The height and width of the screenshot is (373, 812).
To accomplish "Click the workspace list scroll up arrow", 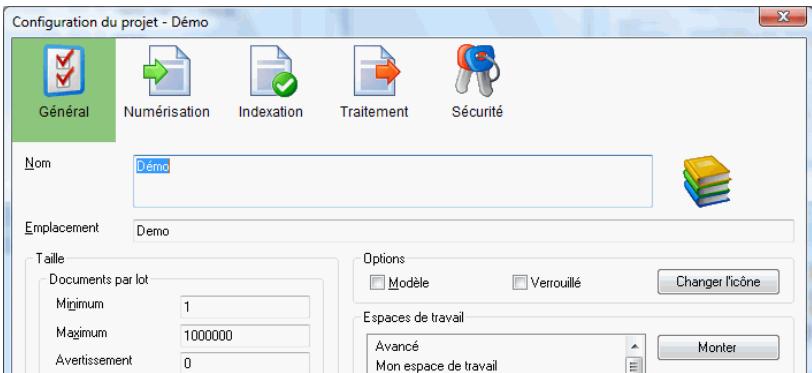I will coord(635,346).
